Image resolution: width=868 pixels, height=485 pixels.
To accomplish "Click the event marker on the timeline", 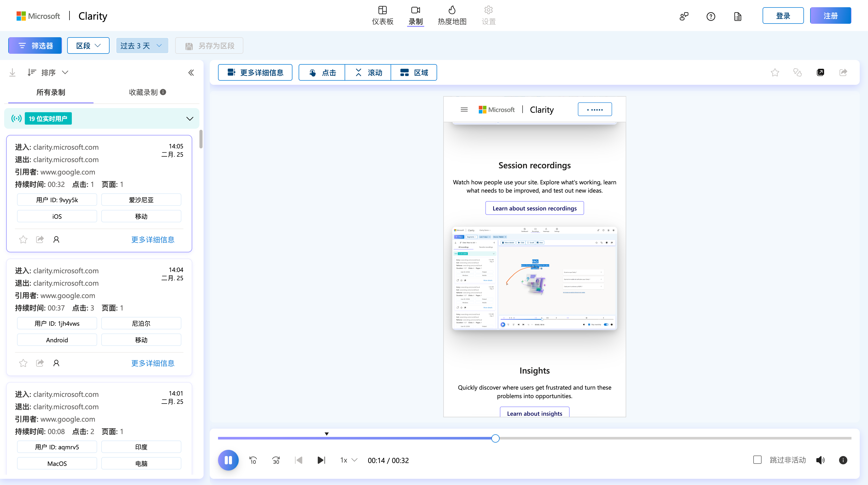I will pyautogui.click(x=327, y=434).
